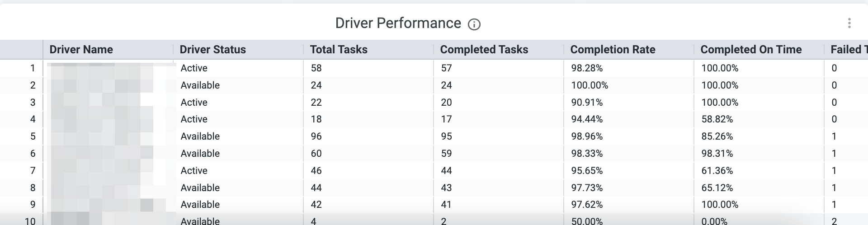Click the Active status in row 7
Viewport: 868px width, 225px height.
(x=194, y=171)
